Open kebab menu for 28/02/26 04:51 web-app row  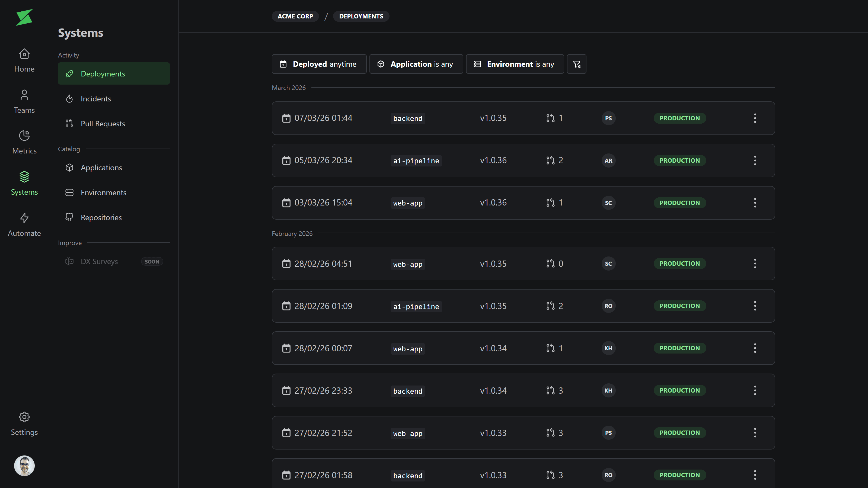[x=755, y=264]
